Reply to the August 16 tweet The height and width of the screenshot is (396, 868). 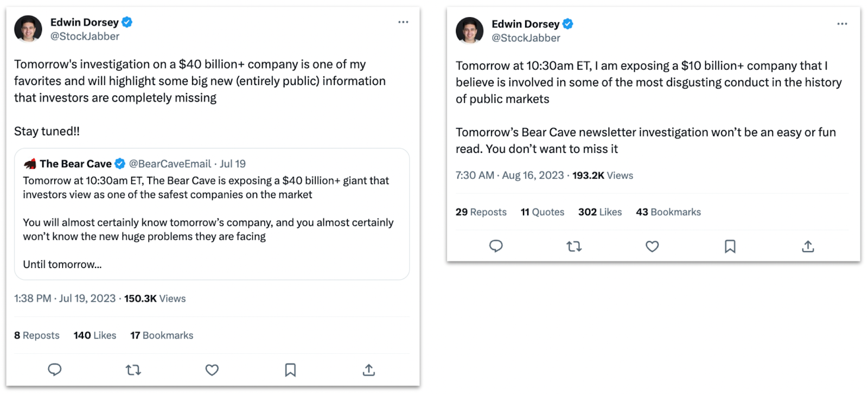(x=496, y=246)
